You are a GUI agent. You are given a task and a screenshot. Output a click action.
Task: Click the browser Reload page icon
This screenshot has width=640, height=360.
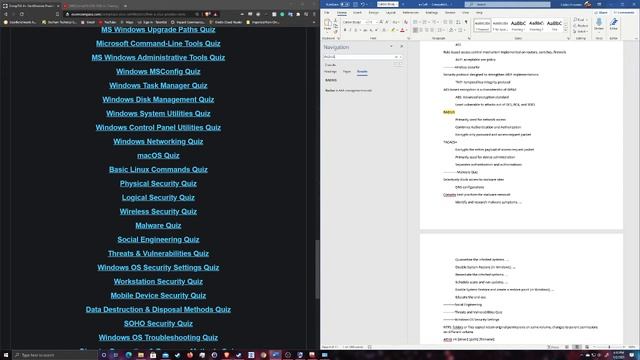[22, 14]
